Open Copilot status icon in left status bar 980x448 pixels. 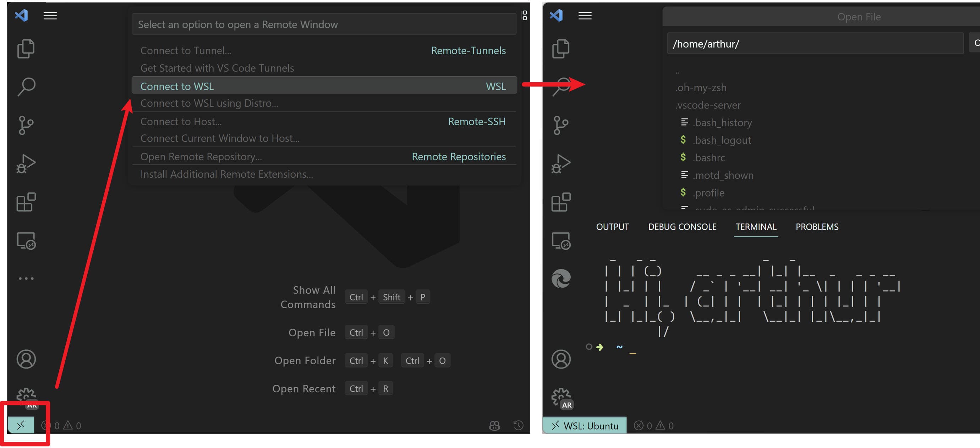tap(494, 426)
